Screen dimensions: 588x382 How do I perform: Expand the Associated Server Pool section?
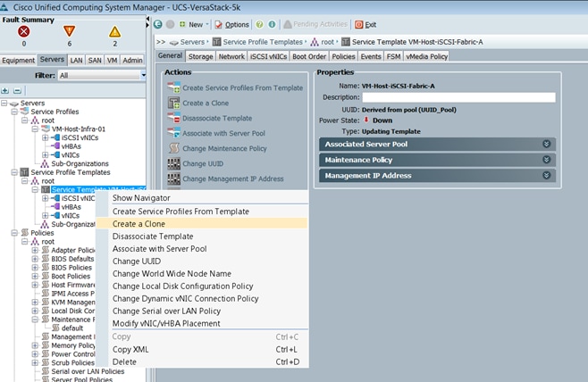pyautogui.click(x=546, y=145)
